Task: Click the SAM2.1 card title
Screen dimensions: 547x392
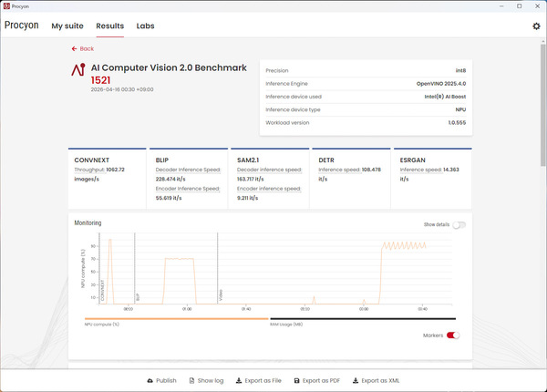Action: pos(248,160)
